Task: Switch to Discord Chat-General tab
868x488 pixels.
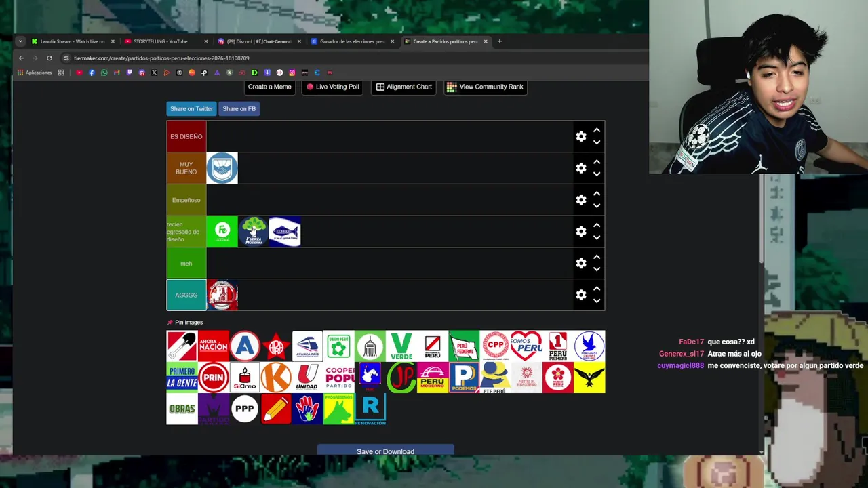Action: (258, 41)
